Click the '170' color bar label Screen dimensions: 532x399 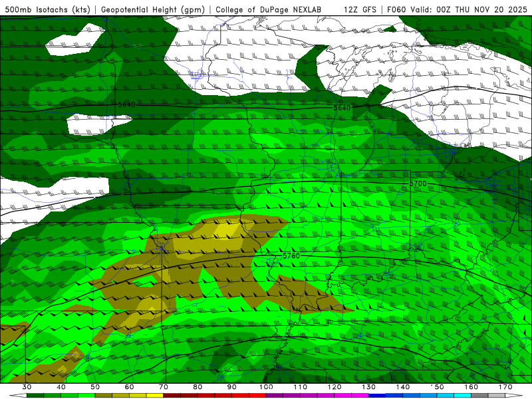[505, 387]
